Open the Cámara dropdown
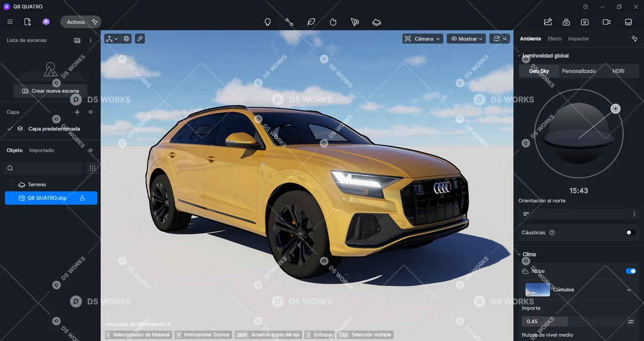644x341 pixels. click(x=423, y=39)
